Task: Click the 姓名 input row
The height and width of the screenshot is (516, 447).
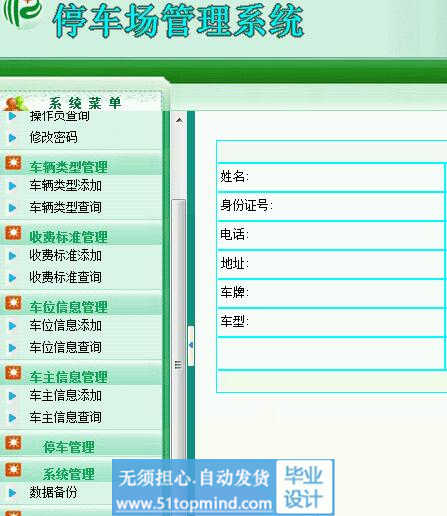Action: click(x=332, y=177)
